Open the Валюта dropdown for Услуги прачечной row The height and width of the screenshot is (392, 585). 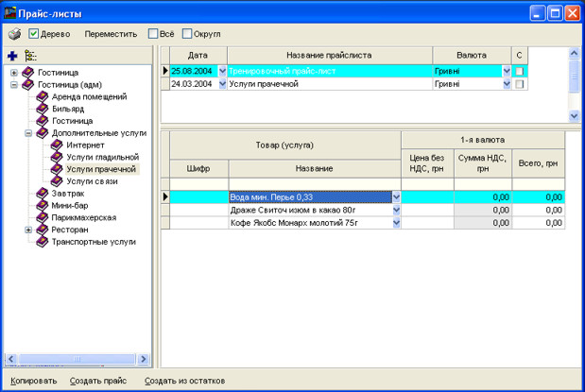[507, 84]
